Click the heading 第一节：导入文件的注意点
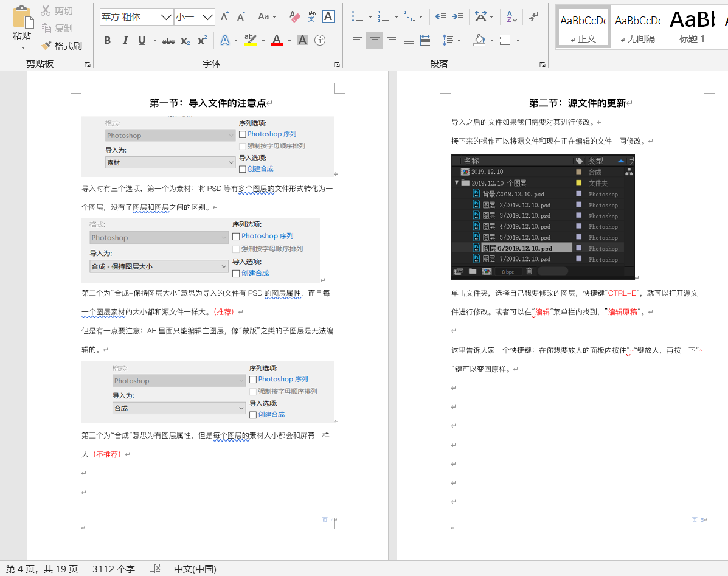Viewport: 728px width, 576px height. (207, 103)
